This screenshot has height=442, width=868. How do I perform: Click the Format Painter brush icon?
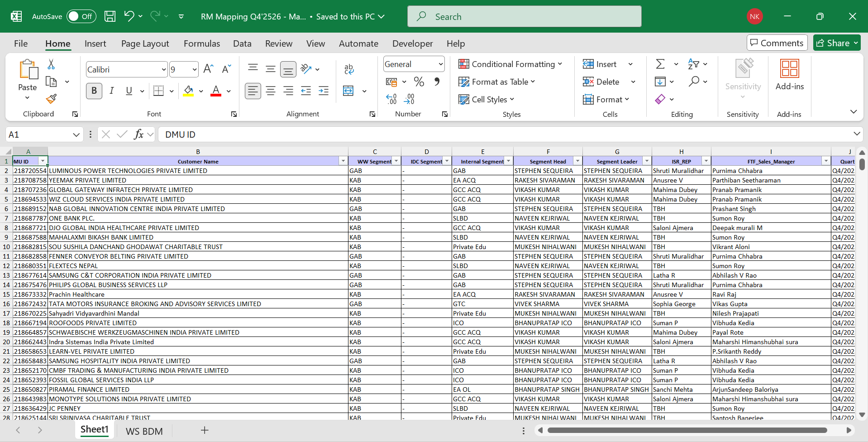[x=51, y=99]
